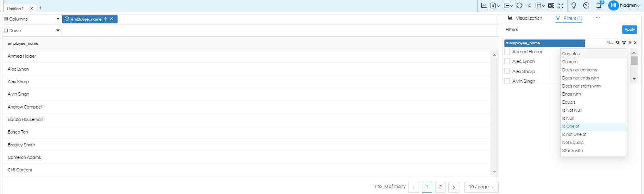This screenshot has width=644, height=194.
Task: Click the share icon in top toolbar
Action: (x=529, y=6)
